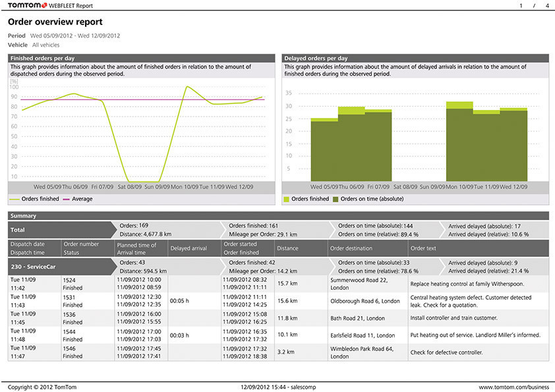
Task: Open the www.tomtom.com/business footer link
Action: [513, 385]
